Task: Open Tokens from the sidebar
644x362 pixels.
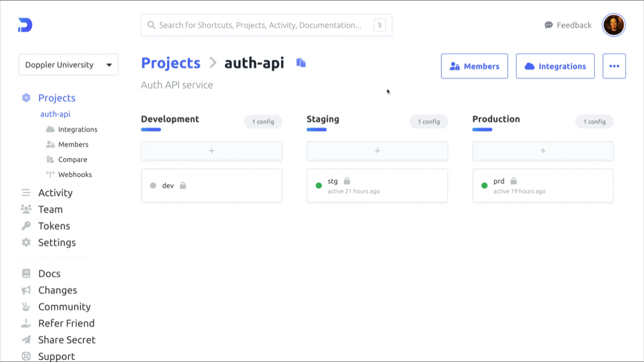Action: point(54,226)
